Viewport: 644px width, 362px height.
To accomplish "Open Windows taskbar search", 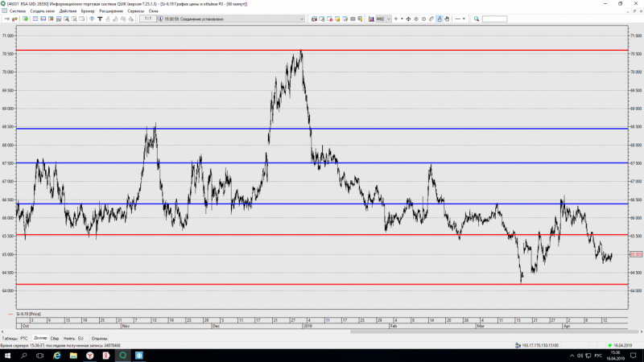I will point(24,356).
